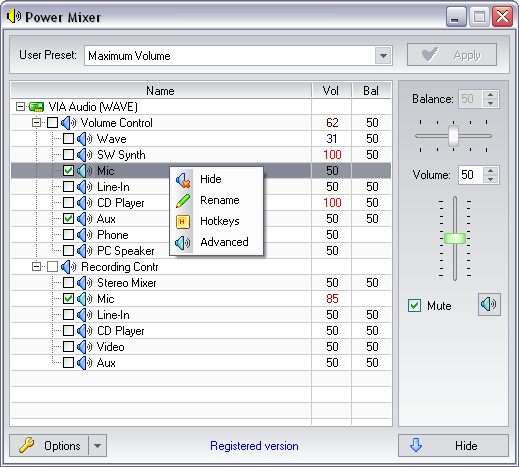Image resolution: width=519 pixels, height=467 pixels.
Task: Click the speaker icon of Recording Contr
Action: click(x=68, y=267)
